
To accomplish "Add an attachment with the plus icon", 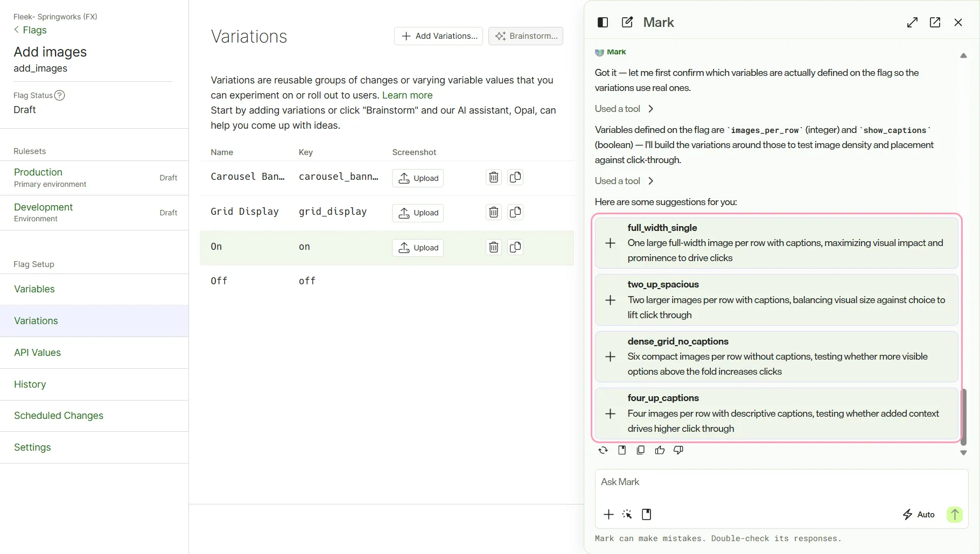I will (608, 514).
